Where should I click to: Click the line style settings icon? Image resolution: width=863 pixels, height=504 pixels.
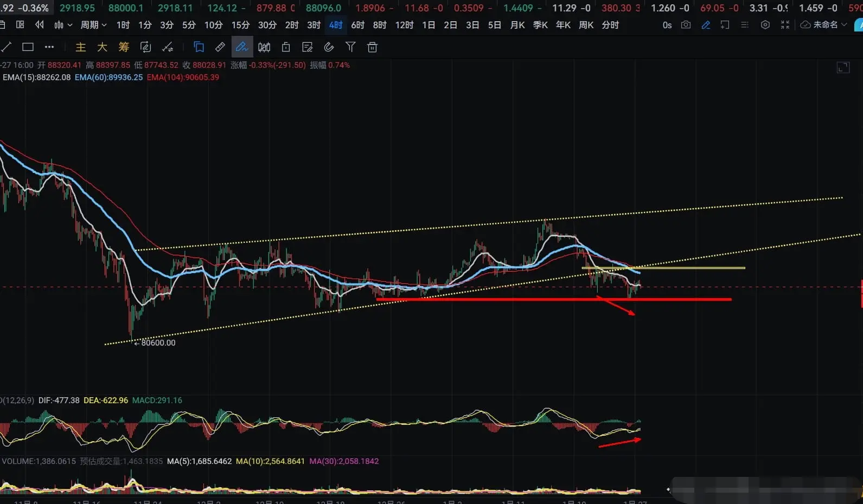(168, 47)
